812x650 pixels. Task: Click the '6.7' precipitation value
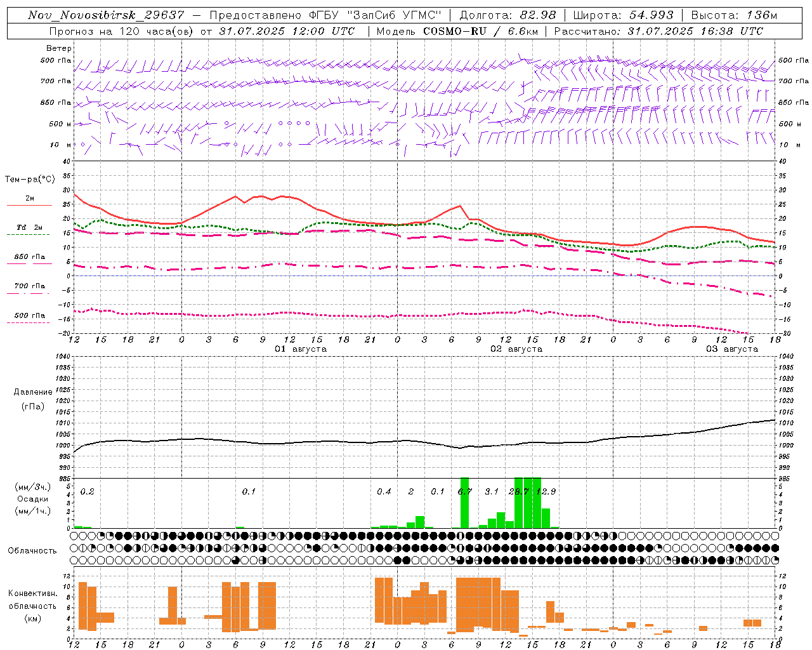point(465,492)
